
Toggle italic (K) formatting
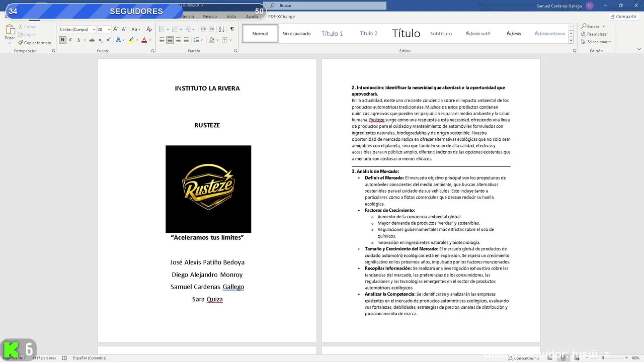pos(70,40)
